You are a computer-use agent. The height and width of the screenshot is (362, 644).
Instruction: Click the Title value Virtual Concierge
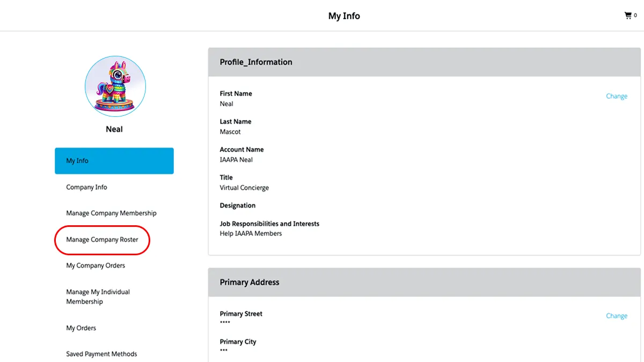(x=244, y=188)
